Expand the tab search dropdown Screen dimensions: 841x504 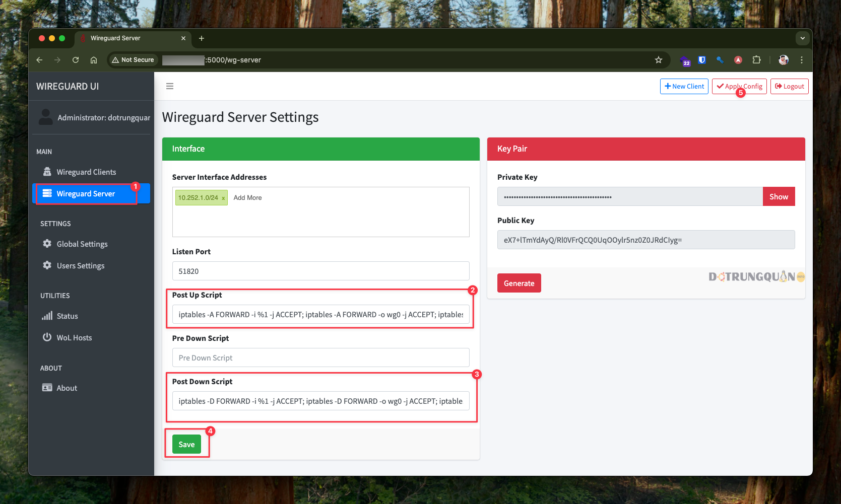[x=803, y=38]
